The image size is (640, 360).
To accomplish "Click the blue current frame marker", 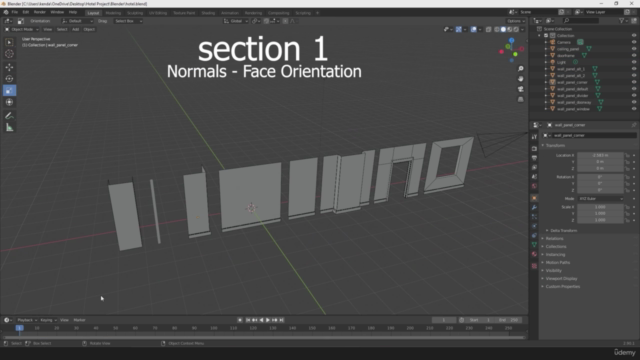I will (x=19, y=328).
